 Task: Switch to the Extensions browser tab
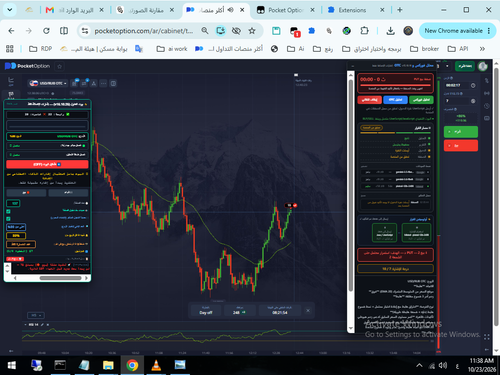pos(355,10)
